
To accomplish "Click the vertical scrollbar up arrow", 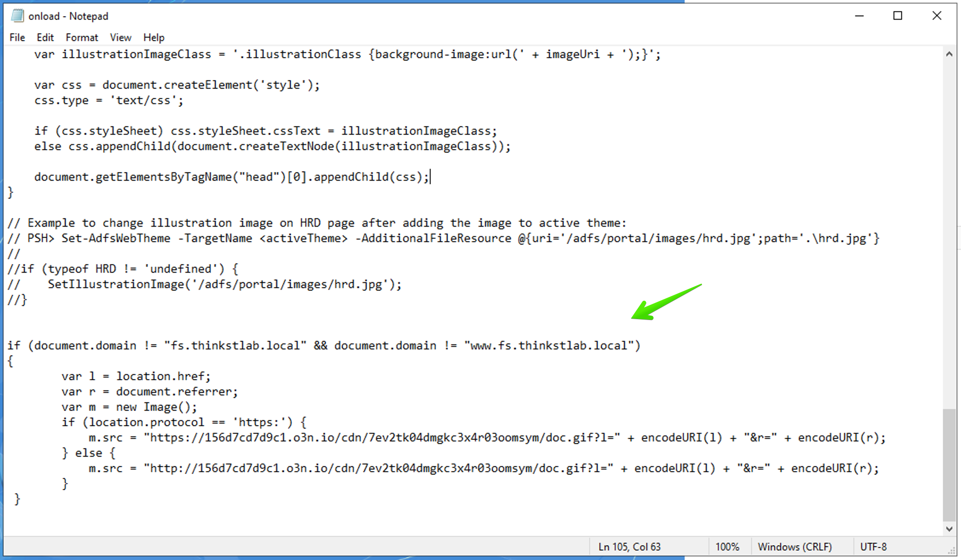I will (x=949, y=54).
